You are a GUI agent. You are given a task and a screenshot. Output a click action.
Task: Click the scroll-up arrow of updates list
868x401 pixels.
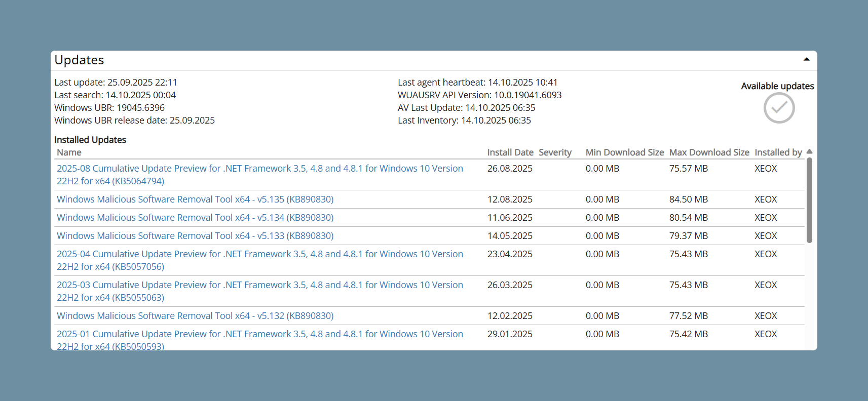point(809,151)
